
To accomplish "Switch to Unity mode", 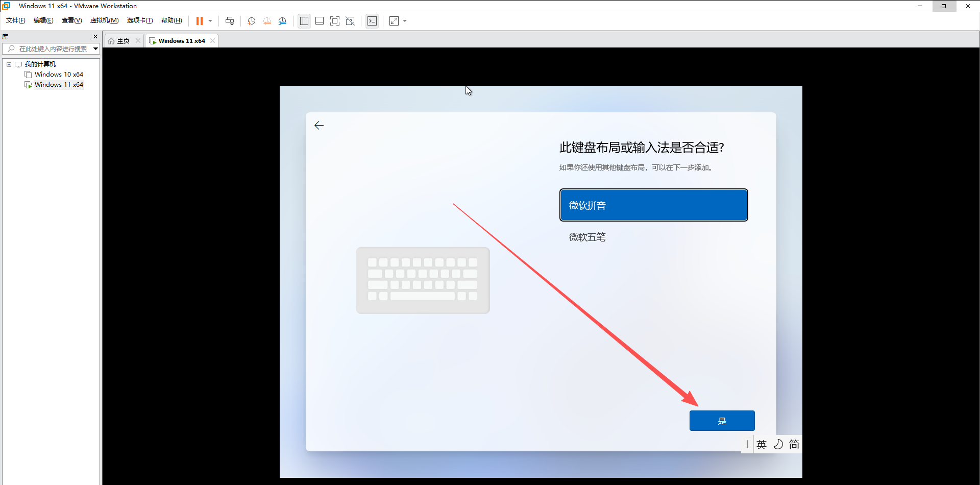I will (x=350, y=21).
